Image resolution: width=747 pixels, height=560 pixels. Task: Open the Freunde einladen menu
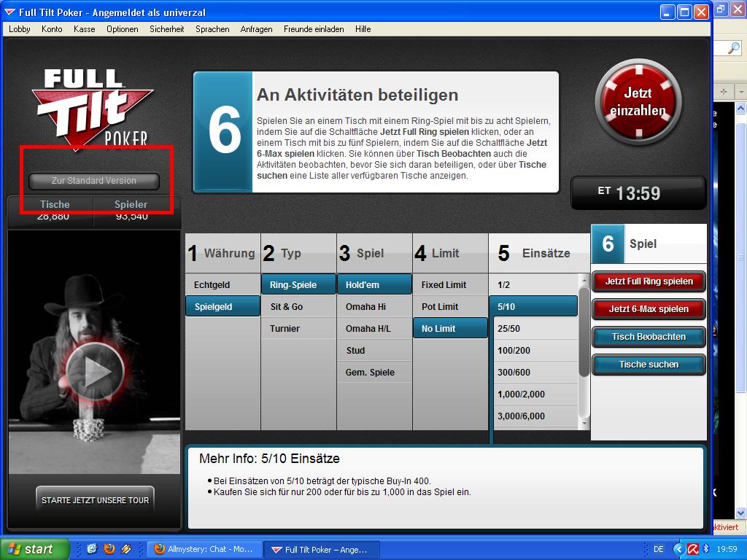[x=314, y=29]
